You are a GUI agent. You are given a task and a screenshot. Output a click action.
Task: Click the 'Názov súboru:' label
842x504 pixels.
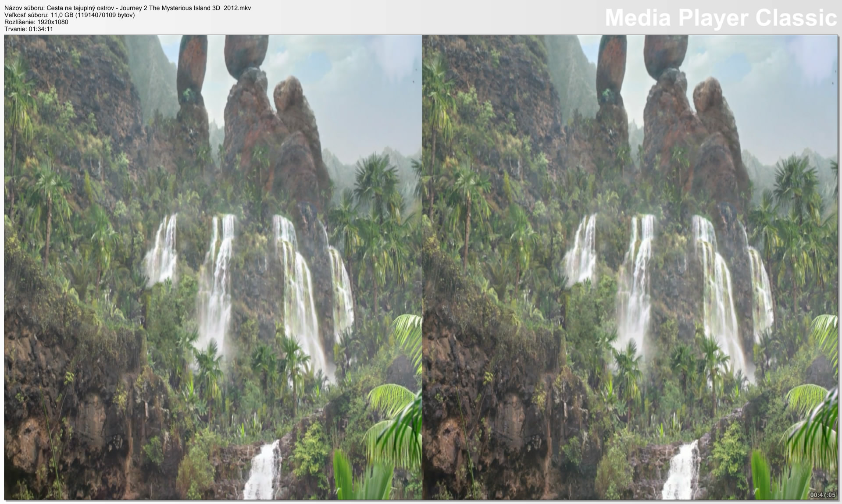25,8
